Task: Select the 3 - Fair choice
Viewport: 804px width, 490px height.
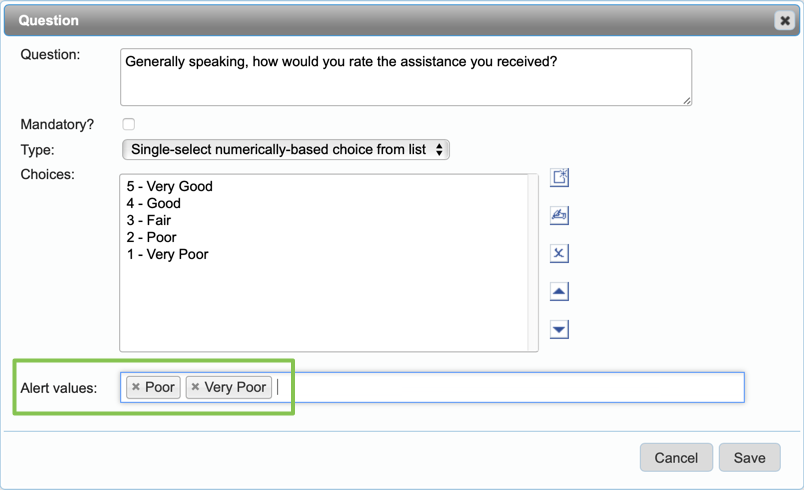Action: click(x=149, y=220)
